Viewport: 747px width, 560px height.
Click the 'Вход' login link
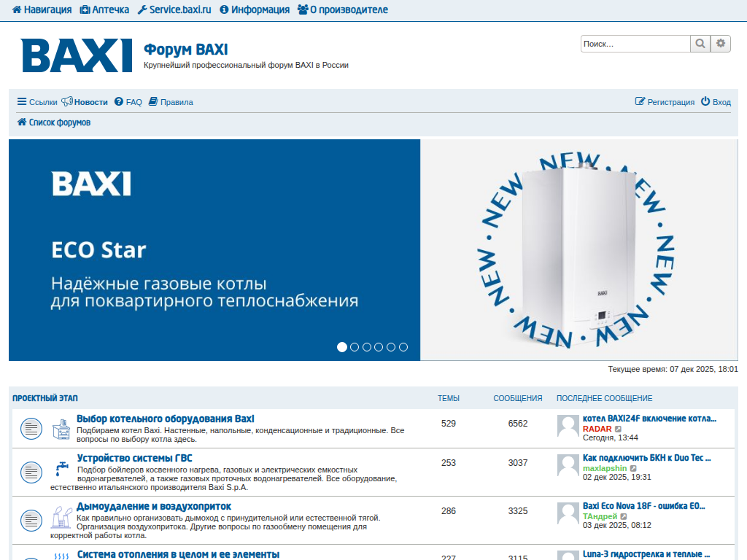(716, 102)
